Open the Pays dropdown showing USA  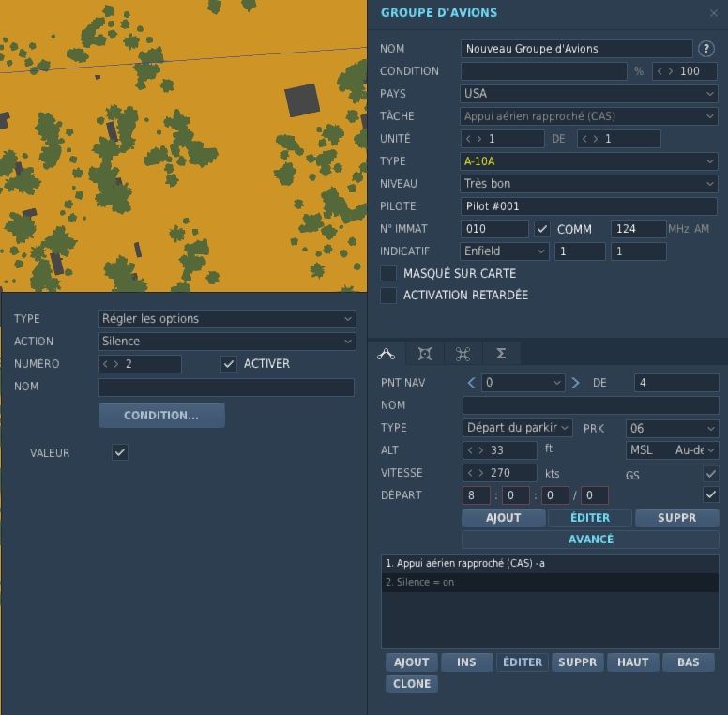pyautogui.click(x=589, y=94)
